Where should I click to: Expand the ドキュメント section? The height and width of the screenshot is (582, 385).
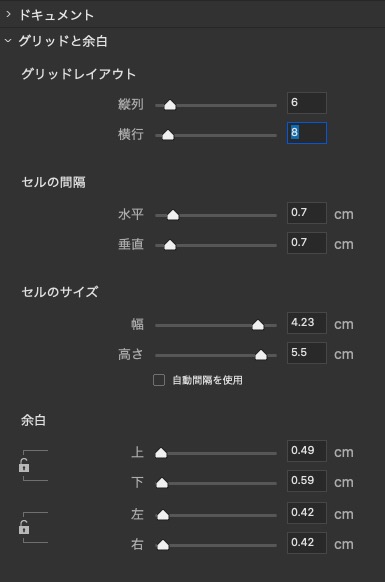9,15
